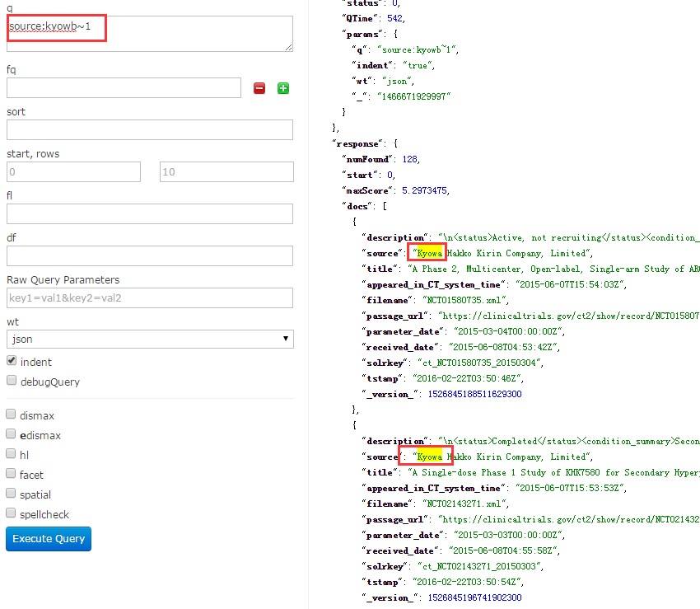
Task: Open the wt format dropdown showing json
Action: tap(150, 340)
